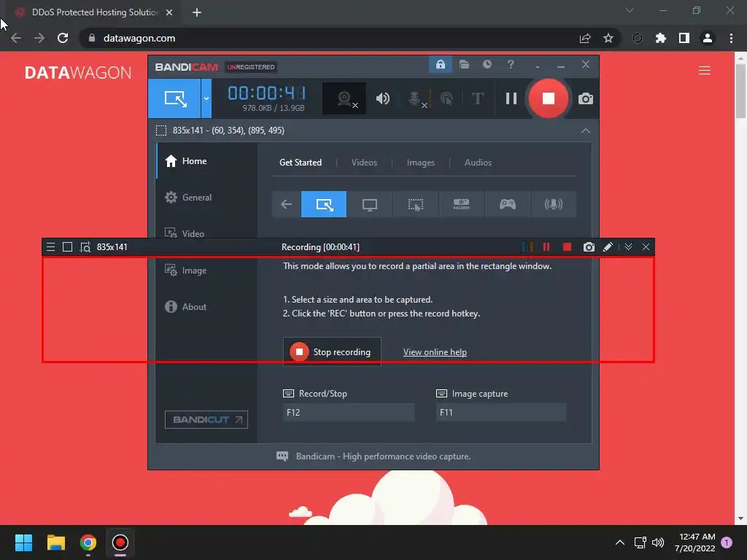Collapse recording bar with double chevron

coord(628,246)
